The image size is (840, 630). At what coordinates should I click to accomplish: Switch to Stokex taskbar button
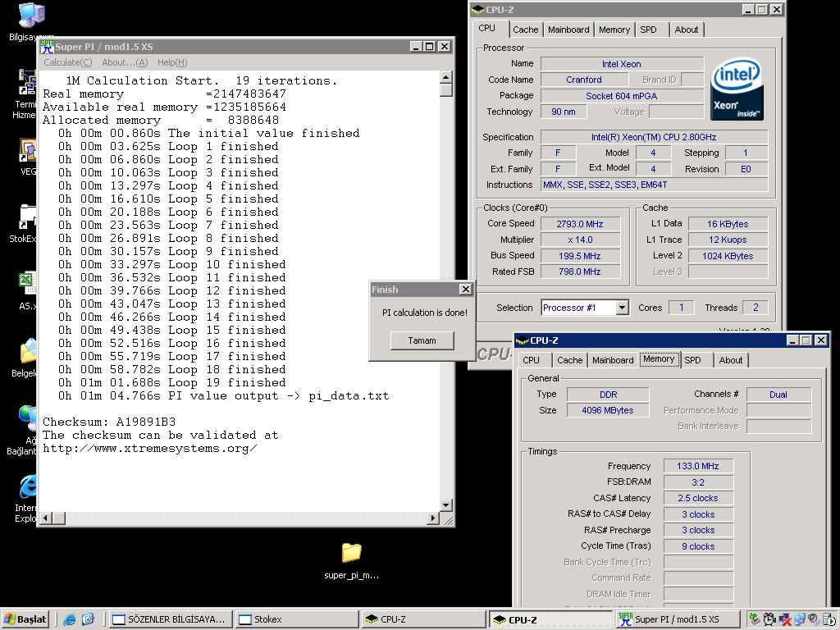tap(297, 619)
